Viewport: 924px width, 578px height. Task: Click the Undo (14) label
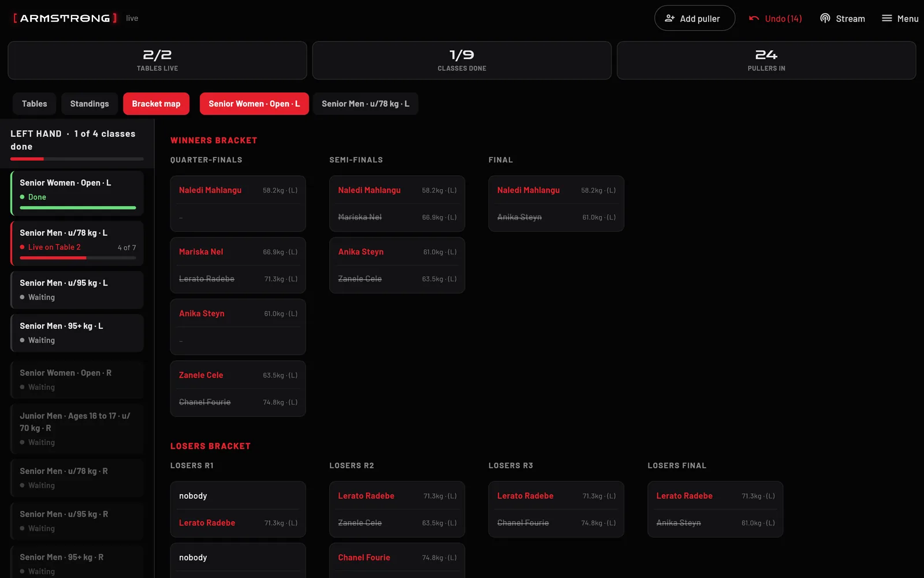pyautogui.click(x=783, y=18)
